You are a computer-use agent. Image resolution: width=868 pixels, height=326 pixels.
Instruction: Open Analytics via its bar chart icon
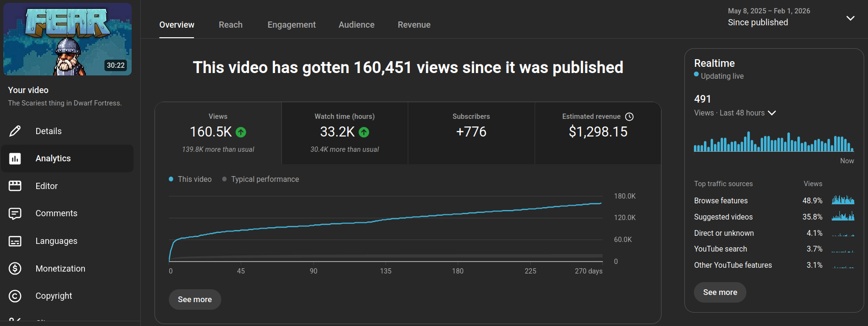pos(15,158)
